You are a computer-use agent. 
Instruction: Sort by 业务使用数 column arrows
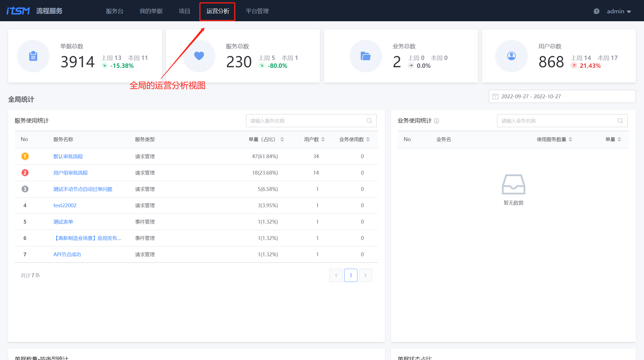click(x=368, y=139)
